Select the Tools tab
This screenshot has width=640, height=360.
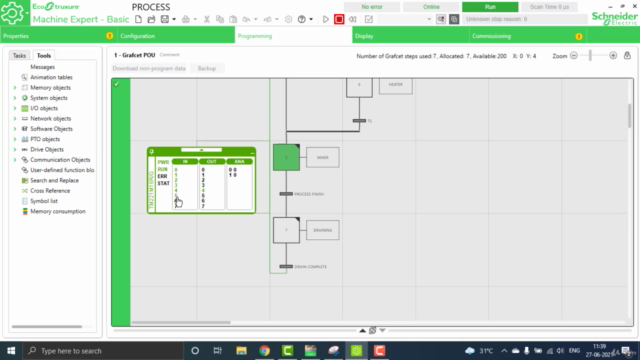tap(44, 56)
